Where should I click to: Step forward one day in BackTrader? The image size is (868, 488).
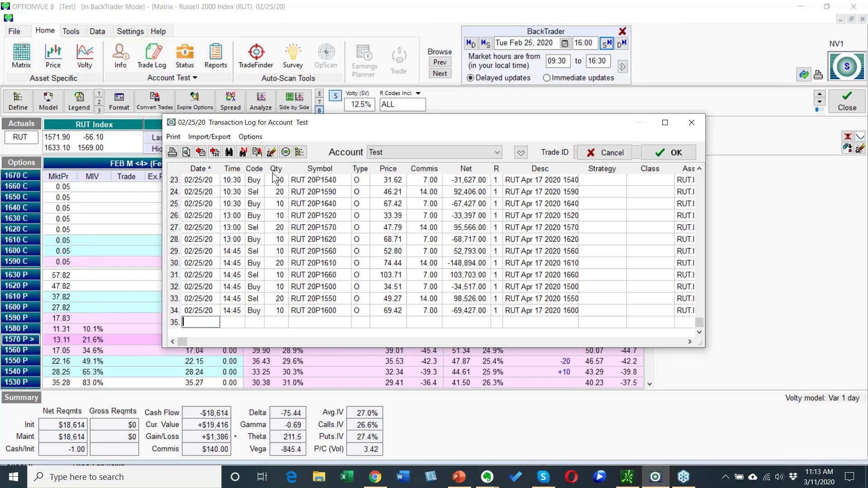(622, 43)
